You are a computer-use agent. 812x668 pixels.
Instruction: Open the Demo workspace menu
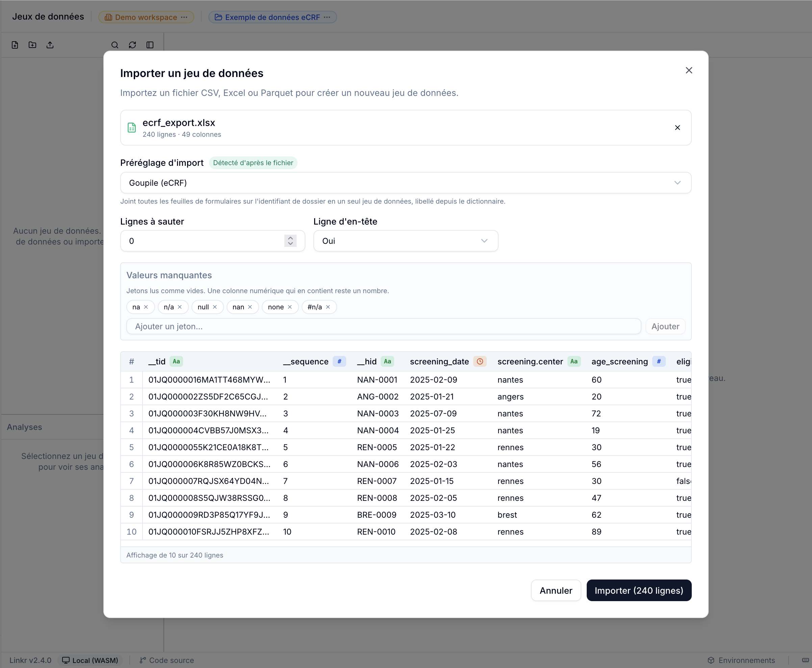click(146, 17)
